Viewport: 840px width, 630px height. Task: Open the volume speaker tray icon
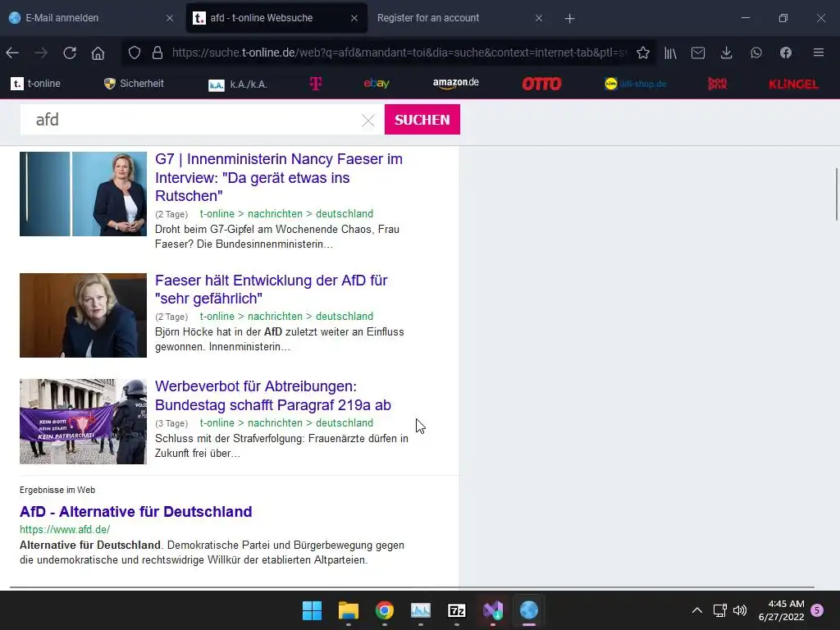(x=740, y=610)
